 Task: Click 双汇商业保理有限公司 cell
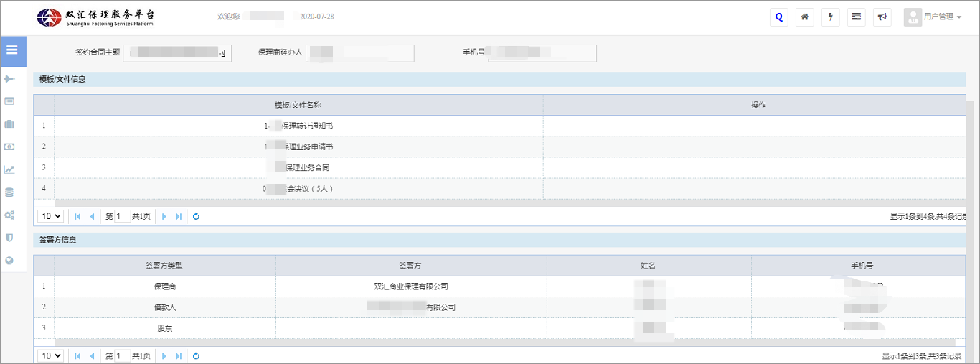(x=411, y=286)
